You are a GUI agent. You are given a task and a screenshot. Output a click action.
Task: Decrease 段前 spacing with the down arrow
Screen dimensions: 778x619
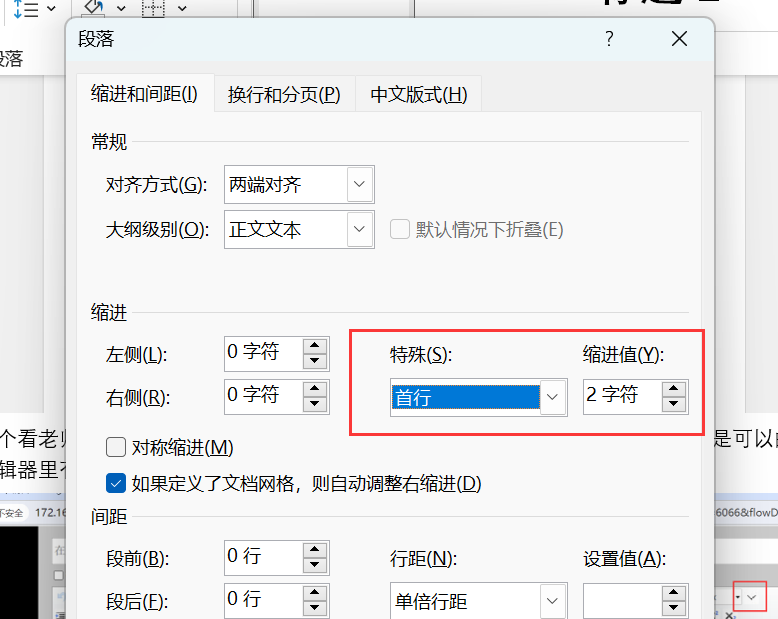(x=315, y=564)
